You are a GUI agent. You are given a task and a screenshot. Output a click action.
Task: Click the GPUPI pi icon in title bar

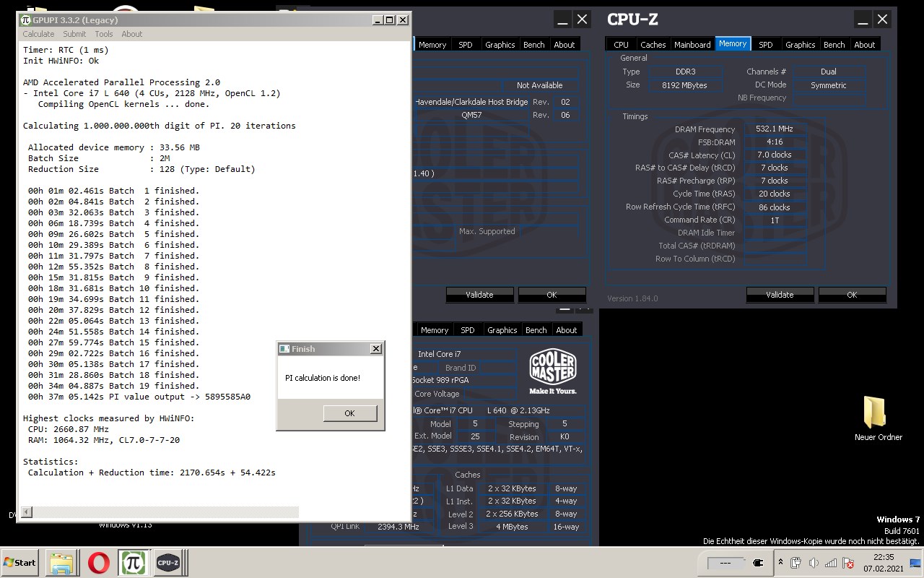tap(25, 20)
